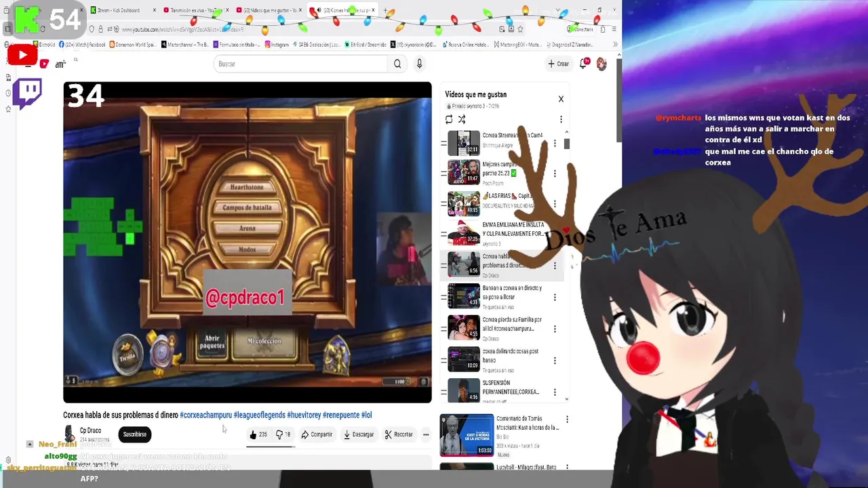Toggle playlist loop icon
Screen dimensions: 868x488
[449, 119]
